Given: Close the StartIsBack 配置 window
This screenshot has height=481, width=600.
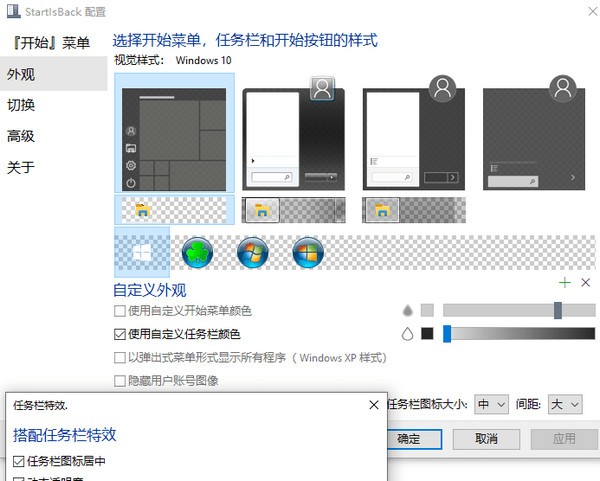Looking at the screenshot, I should click(x=592, y=11).
